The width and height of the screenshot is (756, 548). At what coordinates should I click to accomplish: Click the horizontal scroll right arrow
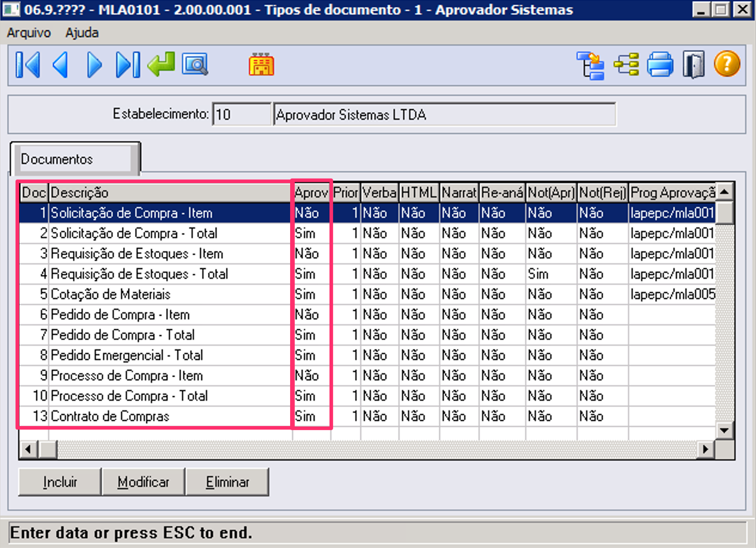click(x=707, y=449)
